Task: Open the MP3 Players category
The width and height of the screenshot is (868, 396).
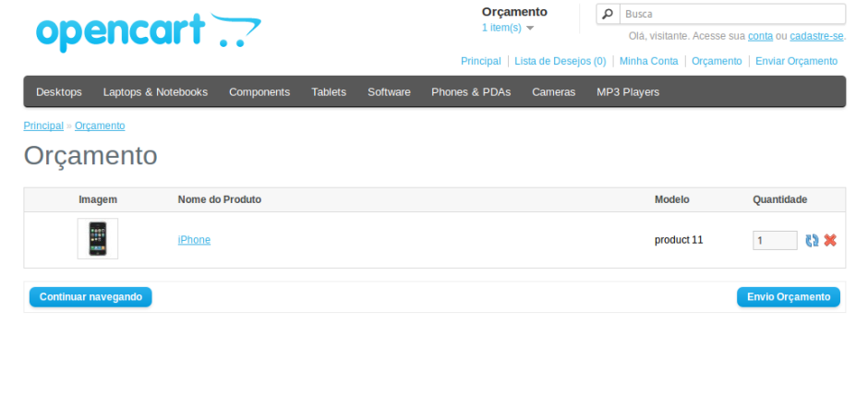Action: click(x=628, y=91)
